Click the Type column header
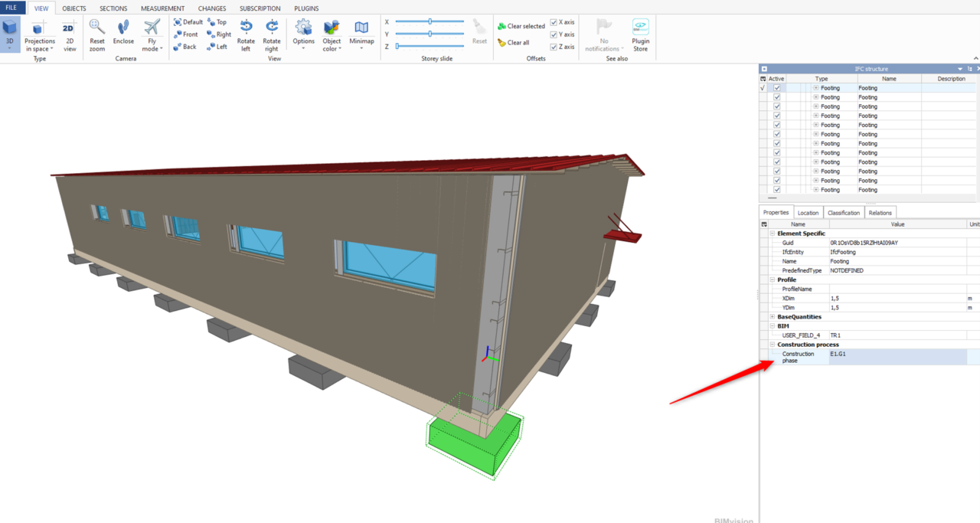Image resolution: width=980 pixels, height=523 pixels. click(822, 79)
